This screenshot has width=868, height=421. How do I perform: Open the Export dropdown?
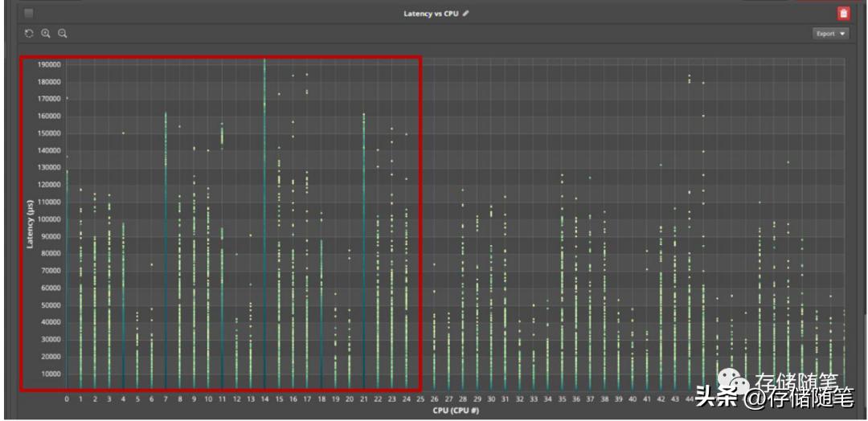click(830, 34)
